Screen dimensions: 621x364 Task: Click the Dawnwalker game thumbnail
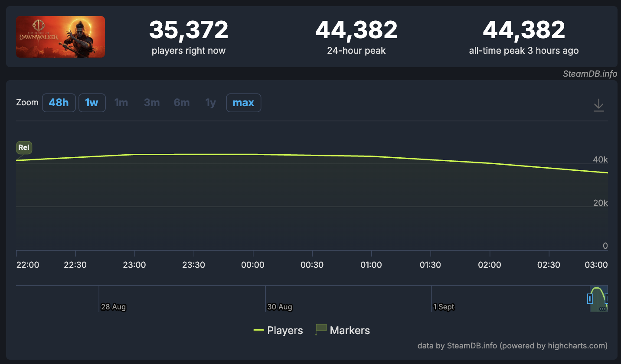coord(61,37)
